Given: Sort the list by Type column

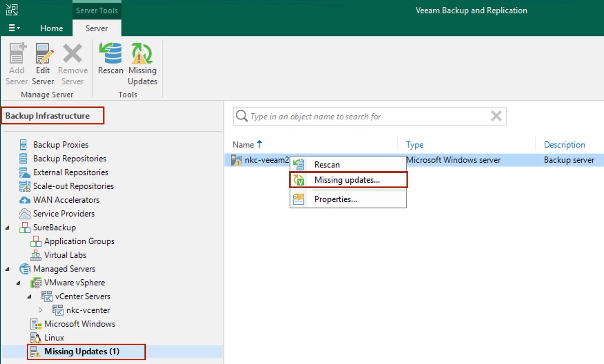Looking at the screenshot, I should click(x=415, y=145).
